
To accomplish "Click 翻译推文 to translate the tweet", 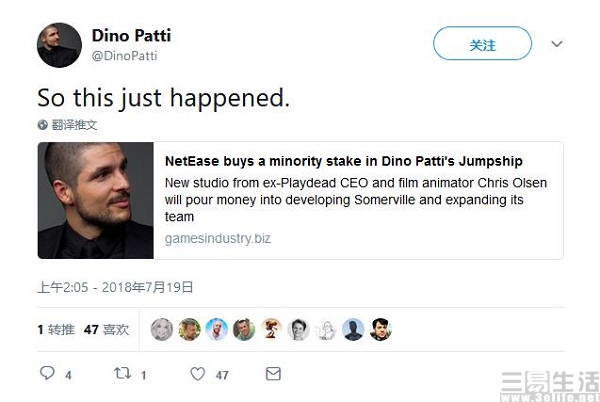I will click(x=75, y=125).
